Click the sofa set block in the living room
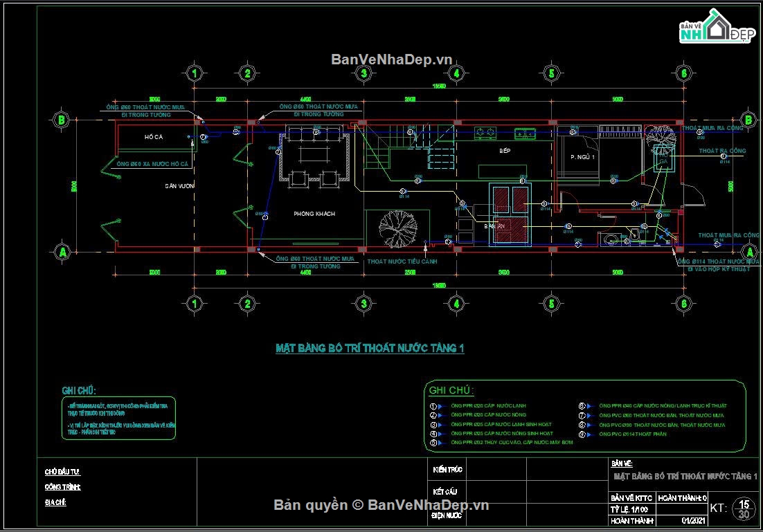Screen dimensions: 763x532 coord(315,155)
